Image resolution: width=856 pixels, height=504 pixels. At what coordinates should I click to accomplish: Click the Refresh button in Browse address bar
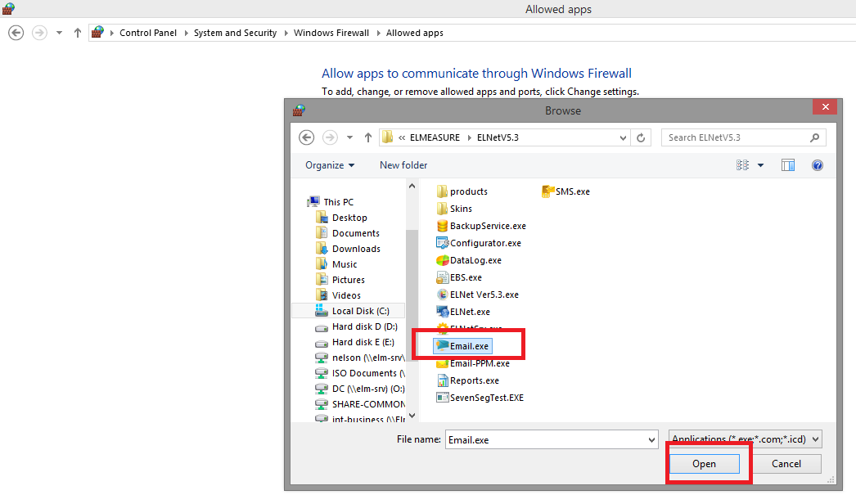(x=641, y=137)
